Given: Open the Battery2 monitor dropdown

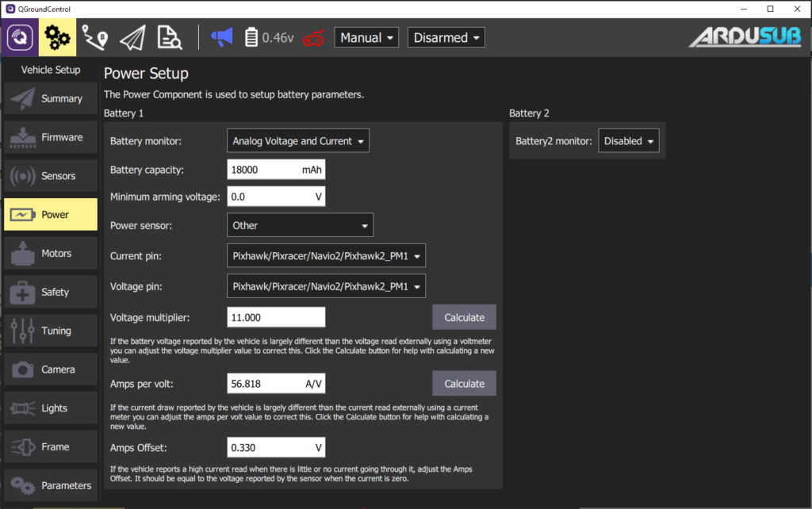Looking at the screenshot, I should pyautogui.click(x=628, y=140).
